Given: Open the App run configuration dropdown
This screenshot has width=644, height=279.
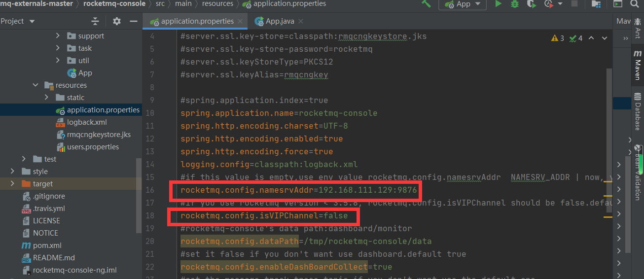Looking at the screenshot, I should point(463,4).
